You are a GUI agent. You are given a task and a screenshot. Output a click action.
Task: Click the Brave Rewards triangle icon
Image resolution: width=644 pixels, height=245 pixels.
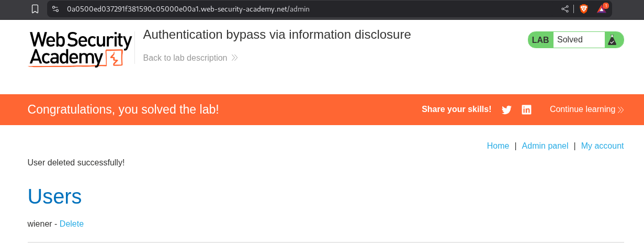(602, 9)
